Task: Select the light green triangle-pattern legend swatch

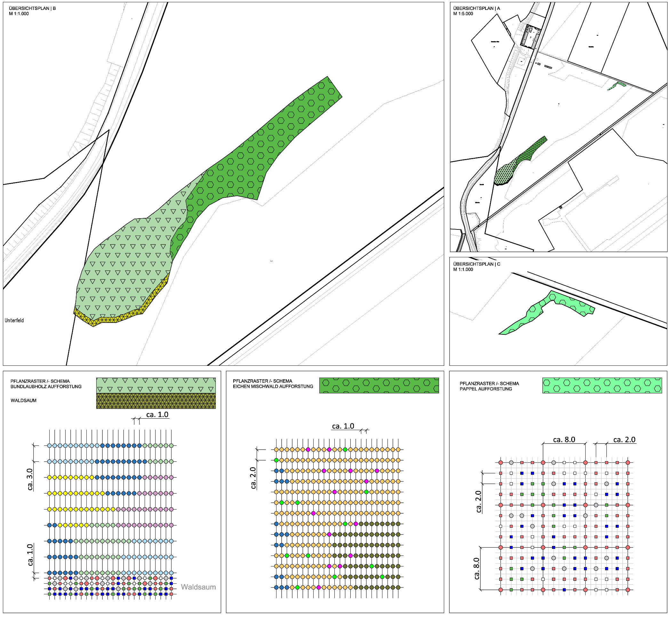Action: click(x=156, y=385)
